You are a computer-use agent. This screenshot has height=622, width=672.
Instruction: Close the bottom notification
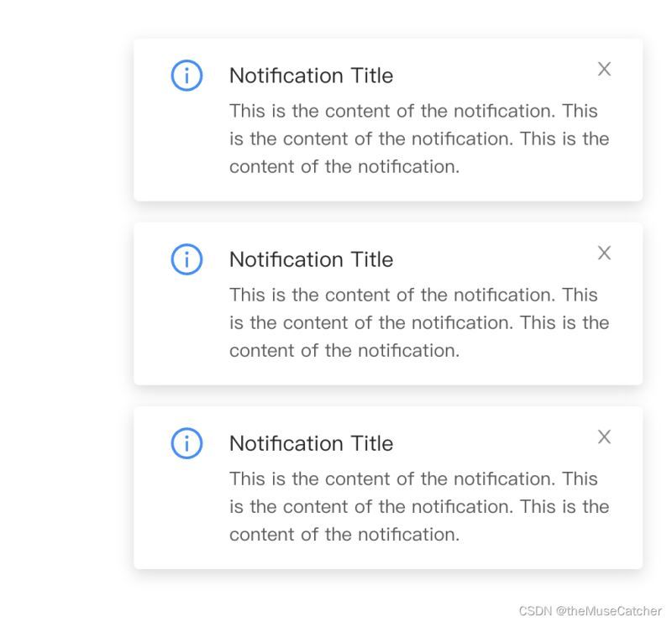[x=604, y=437]
